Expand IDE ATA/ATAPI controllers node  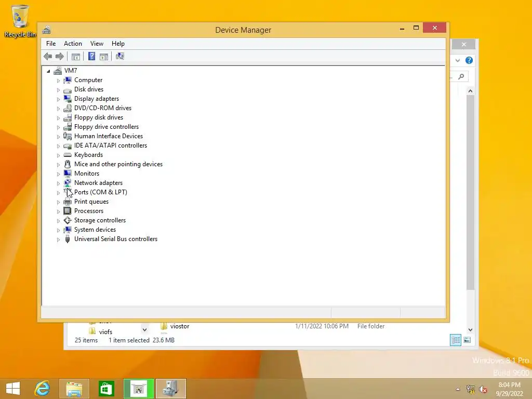tap(58, 146)
